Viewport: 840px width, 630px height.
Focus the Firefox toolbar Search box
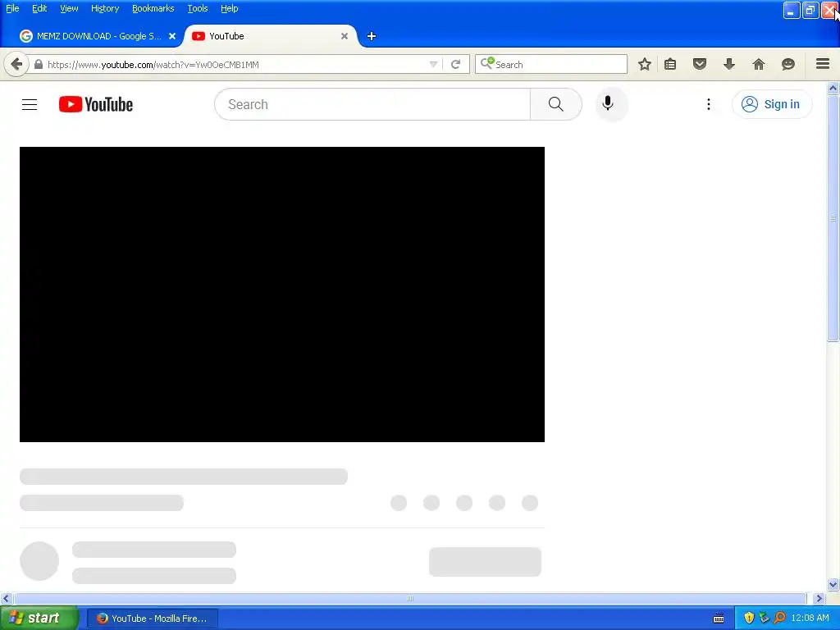point(550,64)
